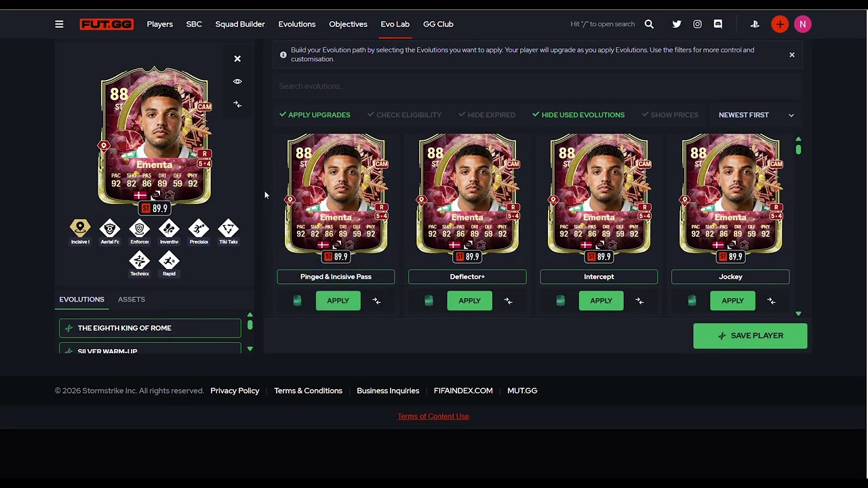Close the selected player panel
The height and width of the screenshot is (488, 868).
[237, 59]
